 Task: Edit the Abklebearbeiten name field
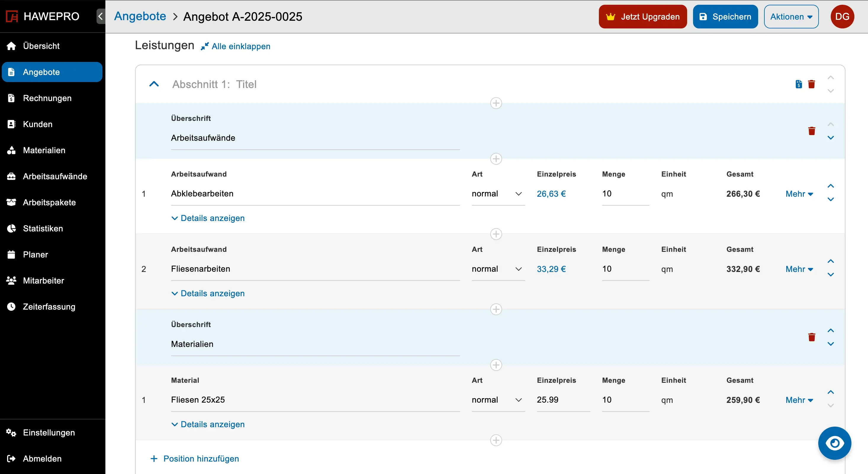coord(315,194)
